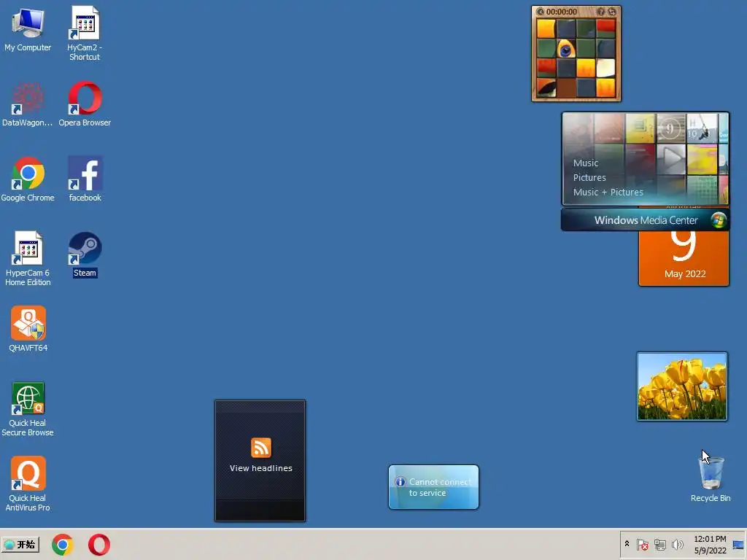Select the HyCam2 - Shortcut desktop icon
Viewport: 747px width, 560px height.
85,34
